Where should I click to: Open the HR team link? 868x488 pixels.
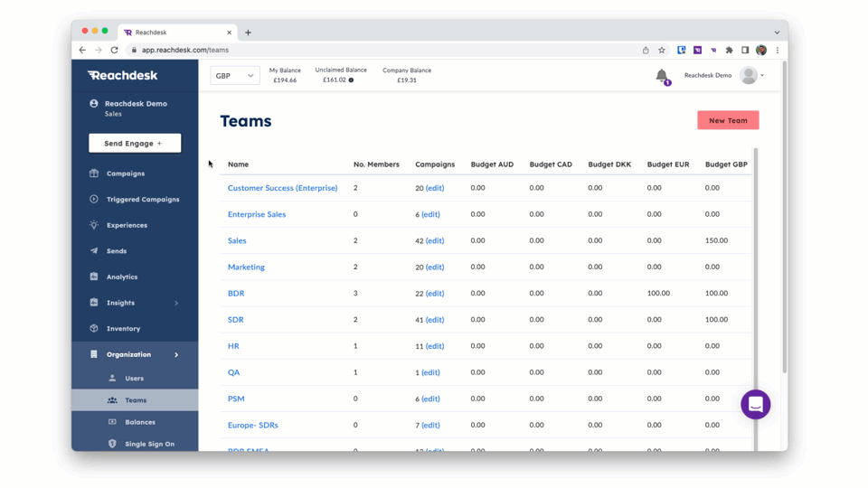coord(233,346)
